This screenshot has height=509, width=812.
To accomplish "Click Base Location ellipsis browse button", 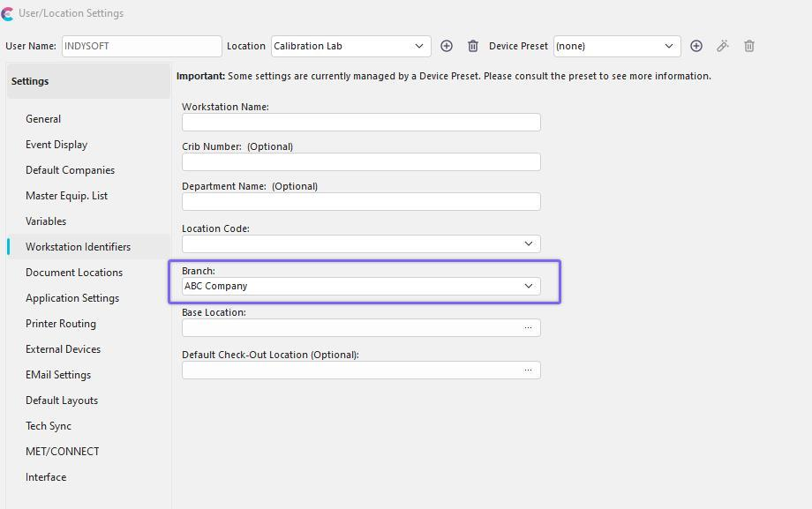I will point(528,328).
